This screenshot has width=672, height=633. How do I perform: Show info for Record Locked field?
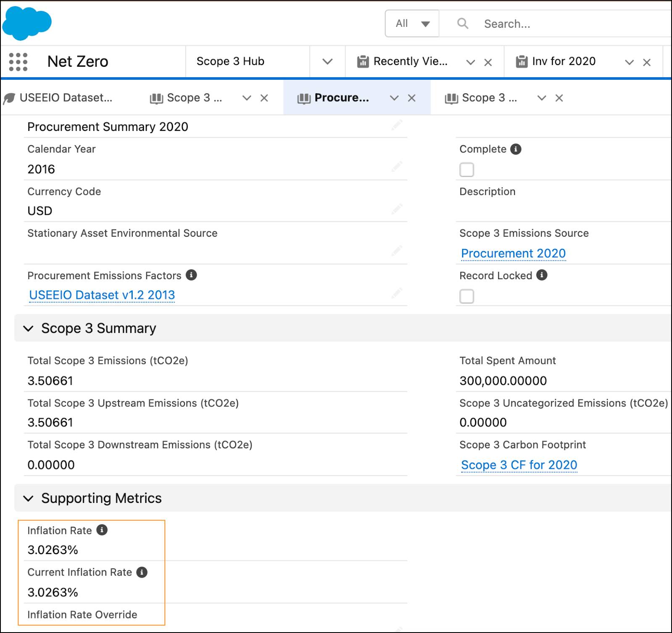542,275
